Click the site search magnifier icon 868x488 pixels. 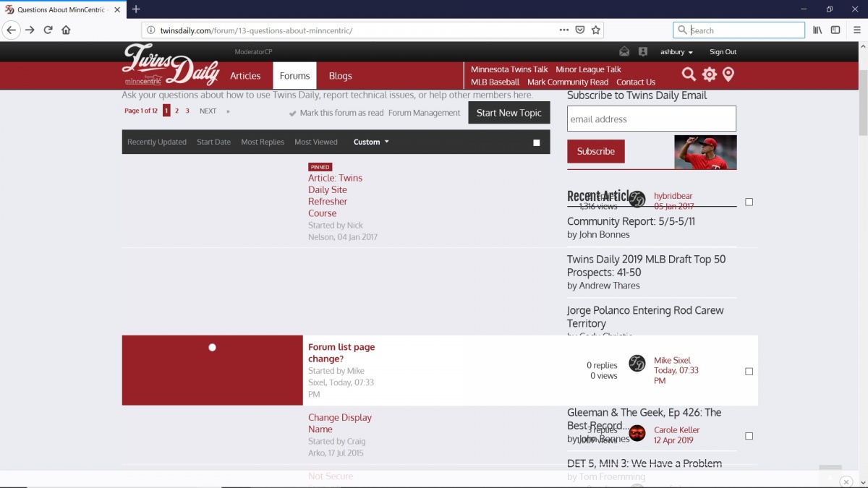click(689, 74)
